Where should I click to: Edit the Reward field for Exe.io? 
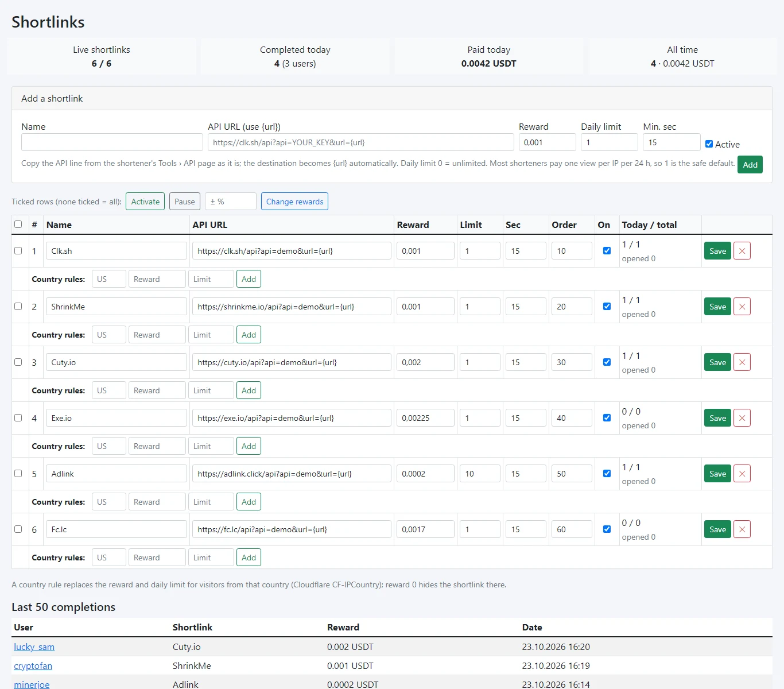(x=425, y=418)
